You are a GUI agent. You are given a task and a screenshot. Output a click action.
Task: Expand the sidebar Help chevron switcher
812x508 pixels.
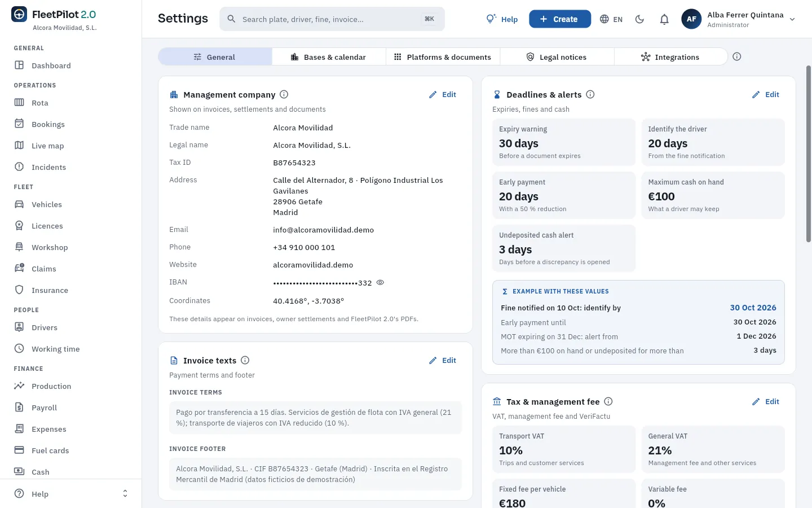[x=125, y=494]
